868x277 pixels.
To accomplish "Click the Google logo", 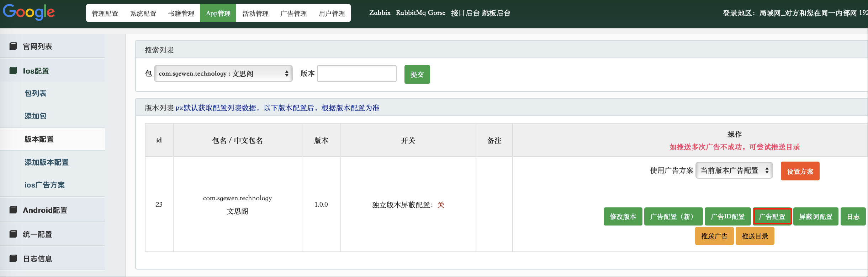I will coord(29,12).
